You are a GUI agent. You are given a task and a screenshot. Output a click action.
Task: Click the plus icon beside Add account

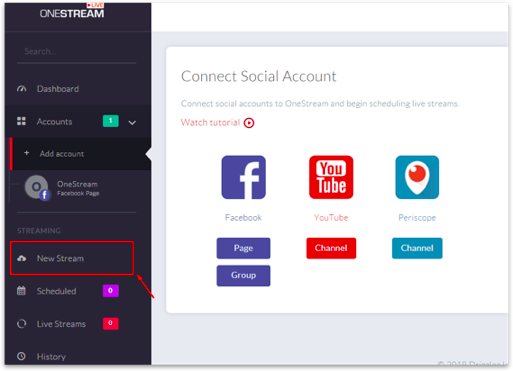click(27, 153)
